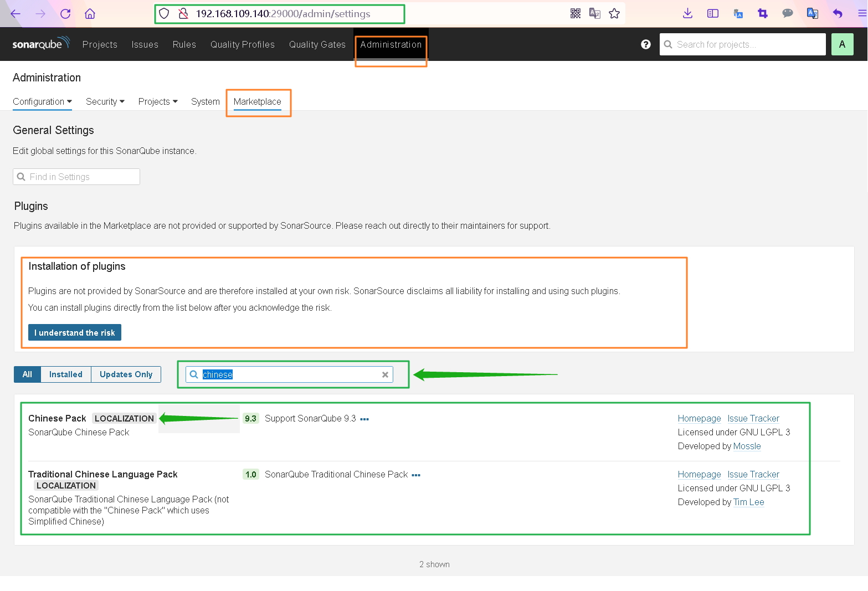Click the '2 shown' results count

point(434,564)
